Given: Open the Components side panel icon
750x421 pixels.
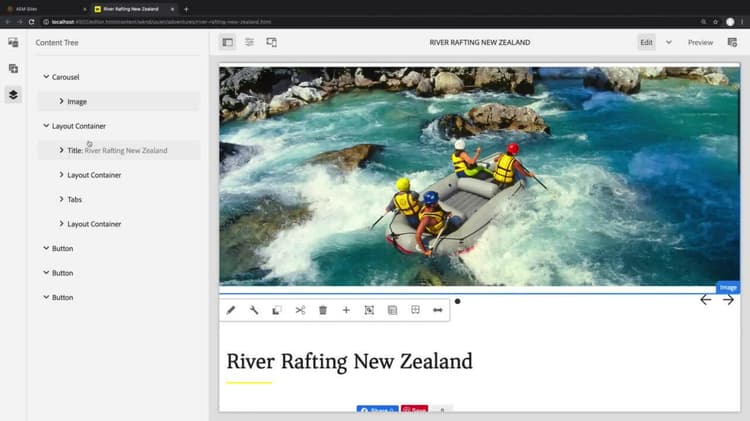Looking at the screenshot, I should (13, 68).
